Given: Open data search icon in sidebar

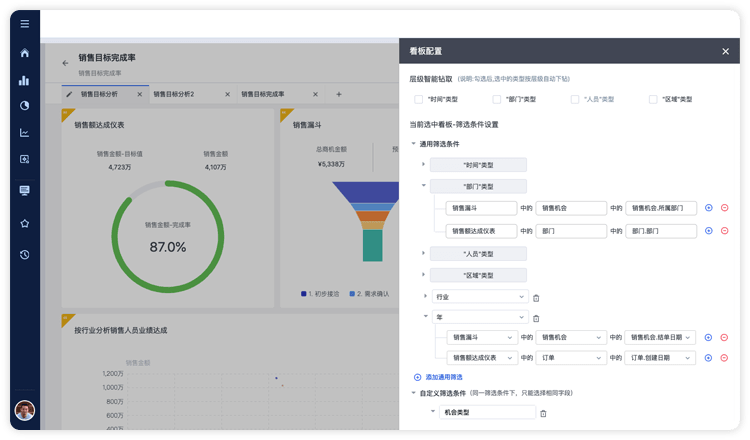Looking at the screenshot, I should [x=24, y=159].
